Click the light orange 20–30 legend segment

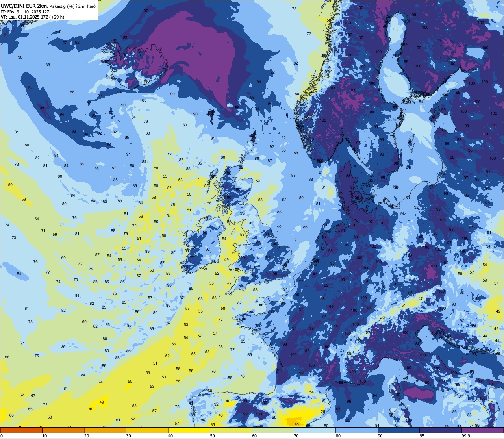(x=105, y=430)
